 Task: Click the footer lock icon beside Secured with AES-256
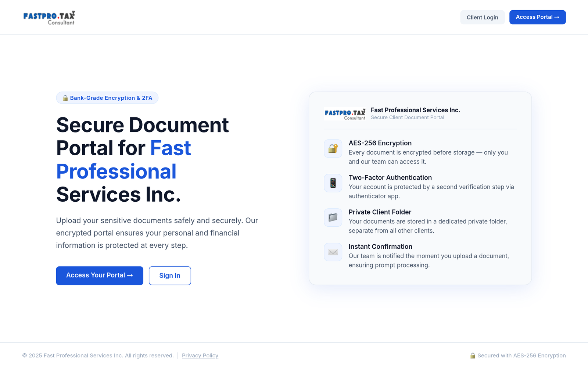473,355
